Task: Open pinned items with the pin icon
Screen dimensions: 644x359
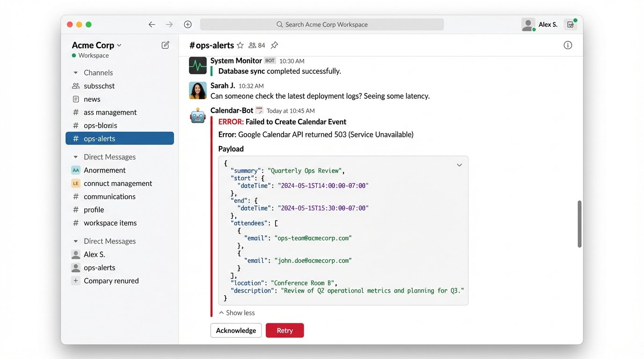Action: point(274,45)
